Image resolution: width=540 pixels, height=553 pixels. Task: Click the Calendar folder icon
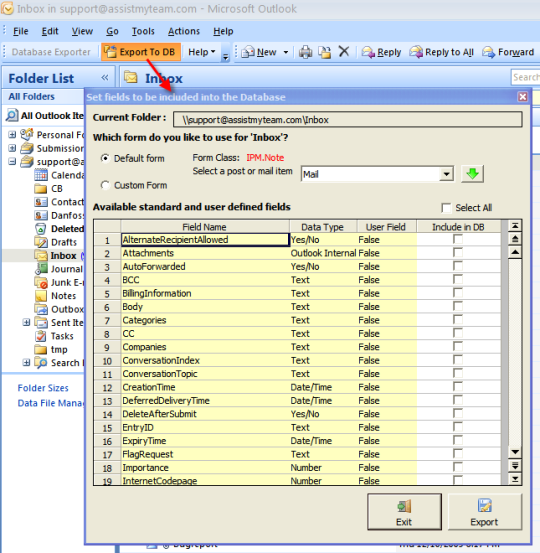point(41,175)
